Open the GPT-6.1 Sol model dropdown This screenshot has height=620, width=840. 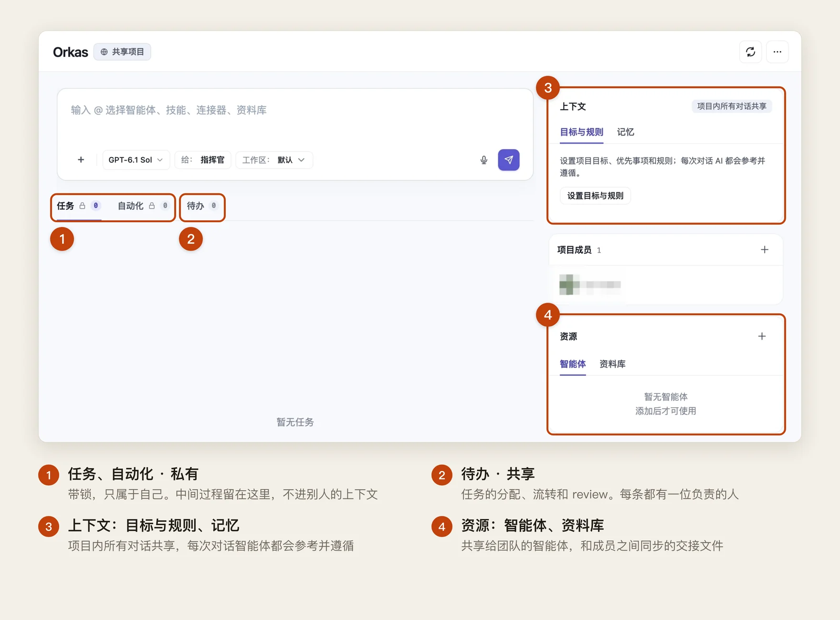pyautogui.click(x=136, y=160)
